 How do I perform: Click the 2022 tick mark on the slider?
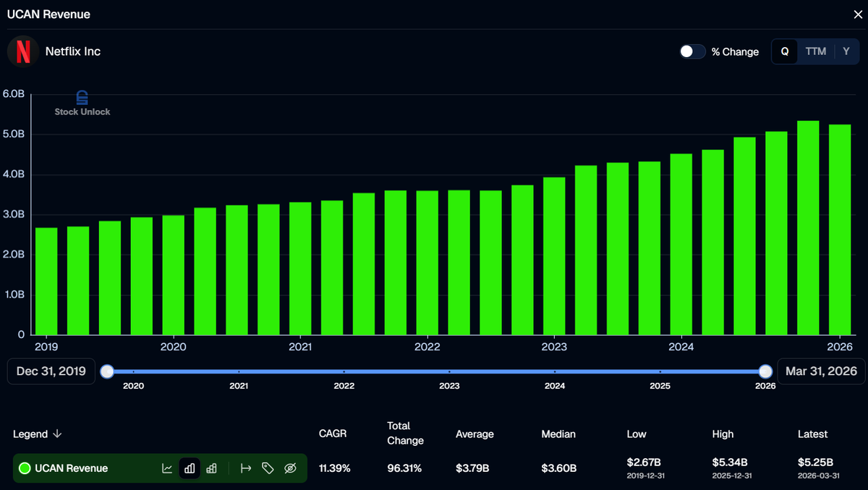[344, 371]
